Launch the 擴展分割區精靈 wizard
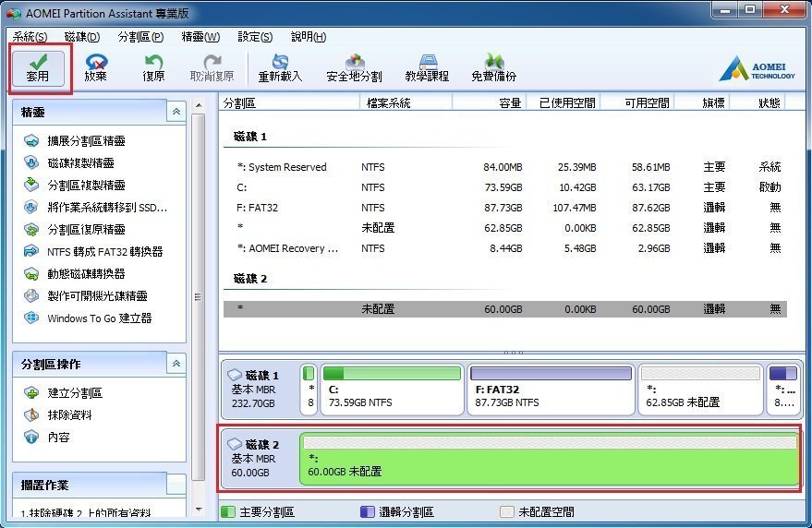The height and width of the screenshot is (528, 812). 75,141
